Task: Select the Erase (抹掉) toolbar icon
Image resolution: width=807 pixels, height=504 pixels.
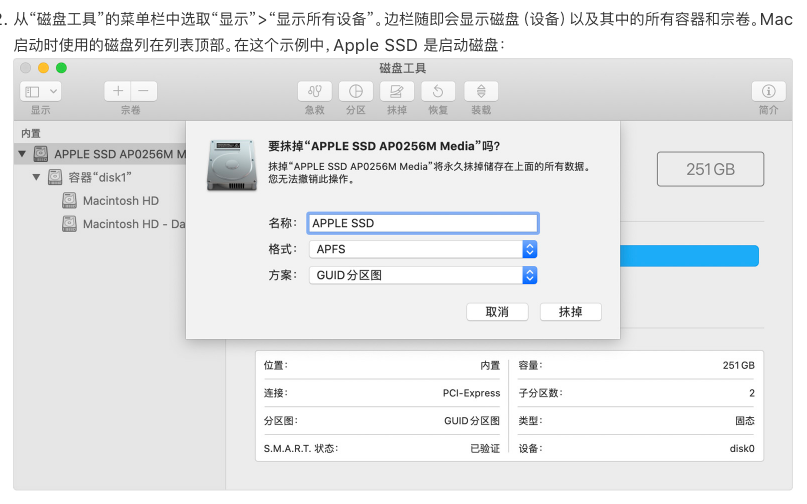Action: tap(397, 92)
